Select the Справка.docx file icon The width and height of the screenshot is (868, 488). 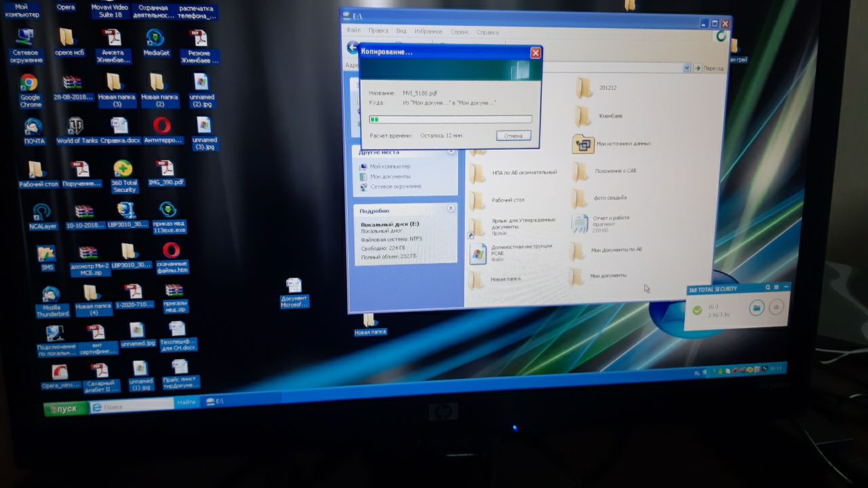119,130
